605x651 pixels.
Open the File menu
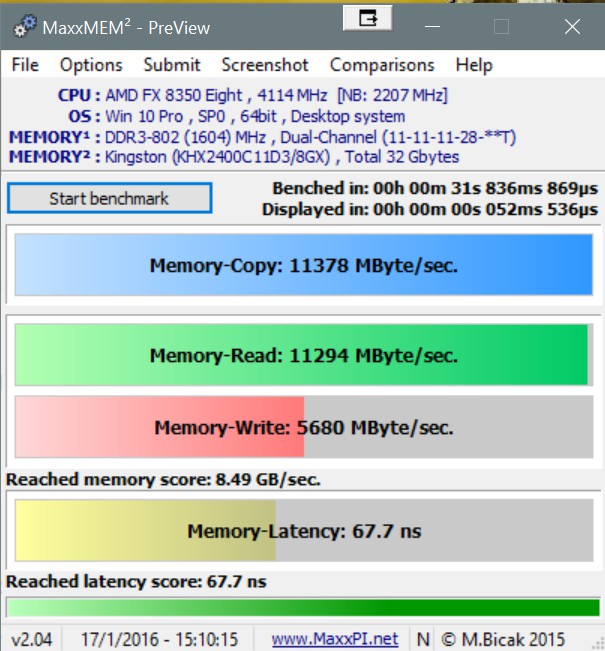tap(25, 65)
